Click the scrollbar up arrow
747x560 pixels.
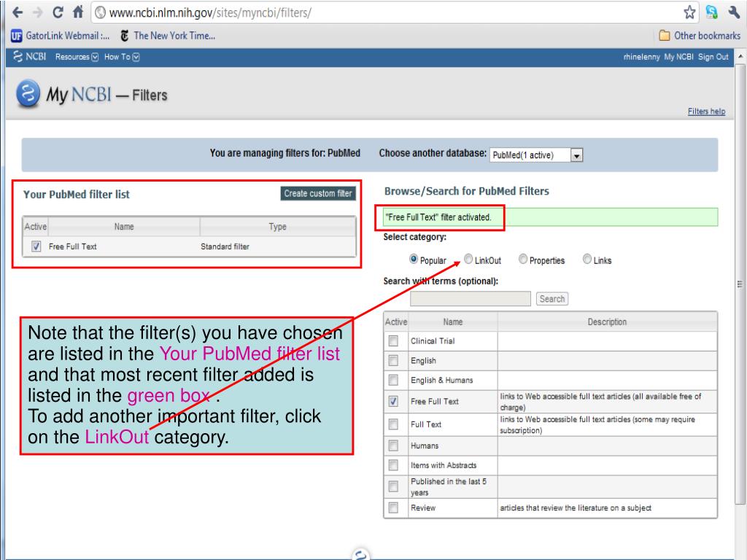740,56
